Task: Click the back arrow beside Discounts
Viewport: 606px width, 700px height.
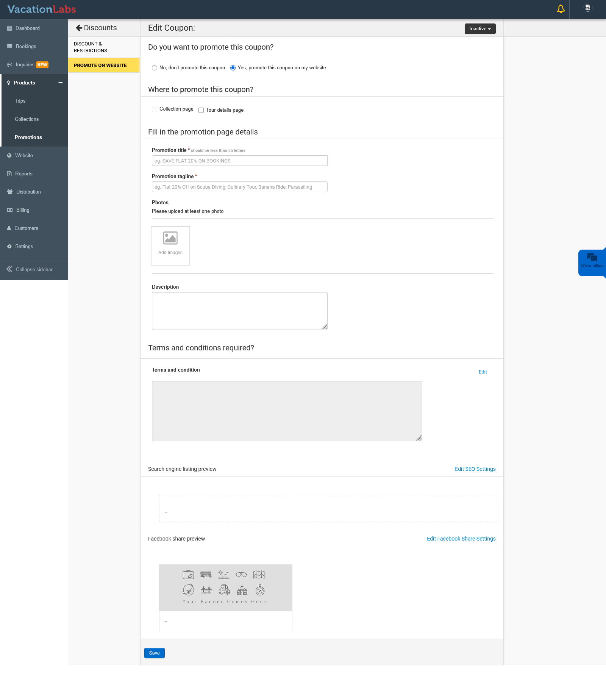Action: coord(79,28)
